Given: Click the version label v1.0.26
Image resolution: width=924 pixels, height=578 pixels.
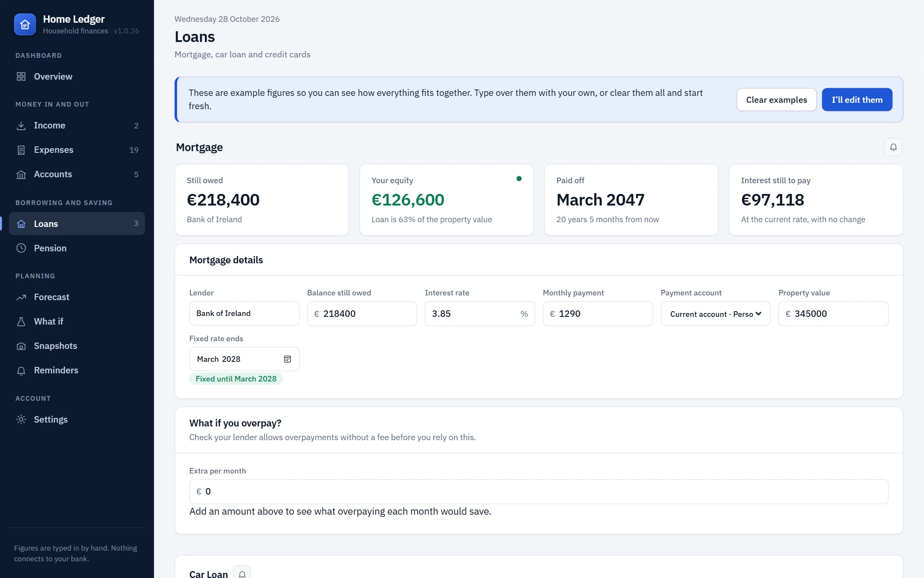Looking at the screenshot, I should 126,31.
